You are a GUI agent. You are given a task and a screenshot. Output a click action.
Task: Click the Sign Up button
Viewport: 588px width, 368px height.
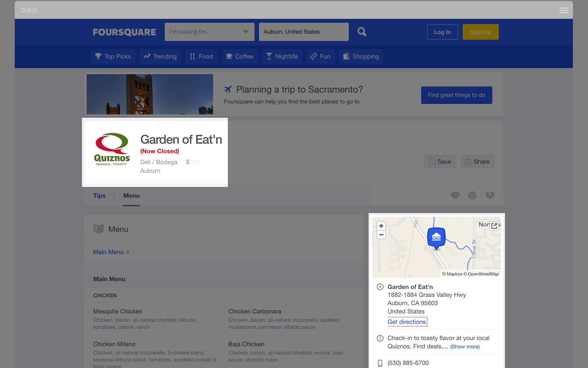click(480, 32)
